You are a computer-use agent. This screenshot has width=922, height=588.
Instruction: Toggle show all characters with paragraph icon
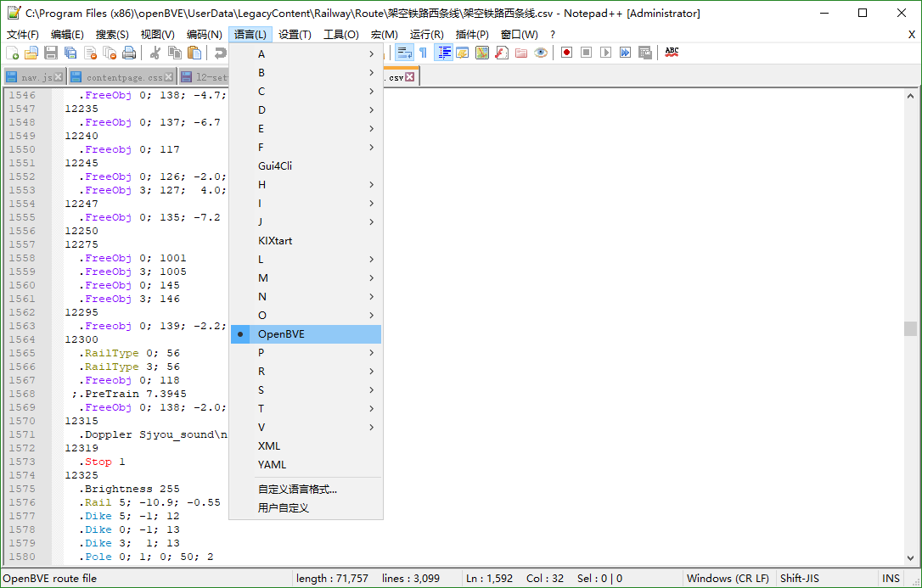point(423,53)
